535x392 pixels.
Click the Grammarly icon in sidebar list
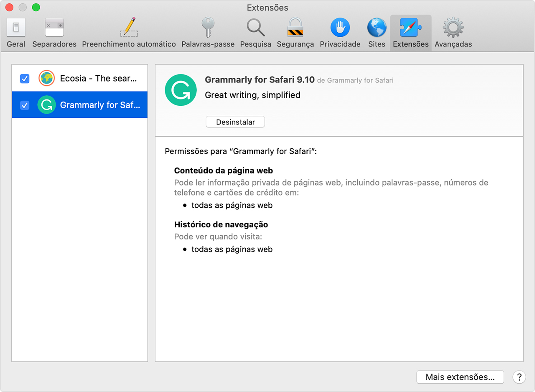[x=46, y=105]
